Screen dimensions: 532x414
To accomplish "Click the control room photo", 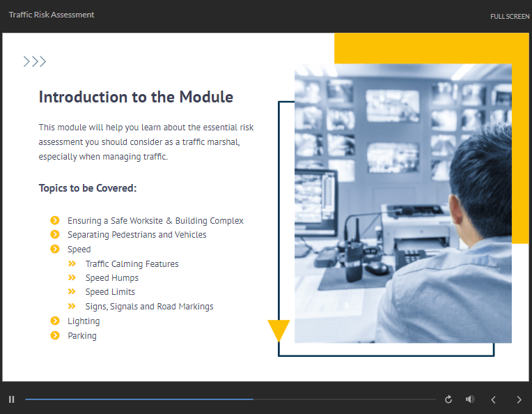I will coord(402,204).
